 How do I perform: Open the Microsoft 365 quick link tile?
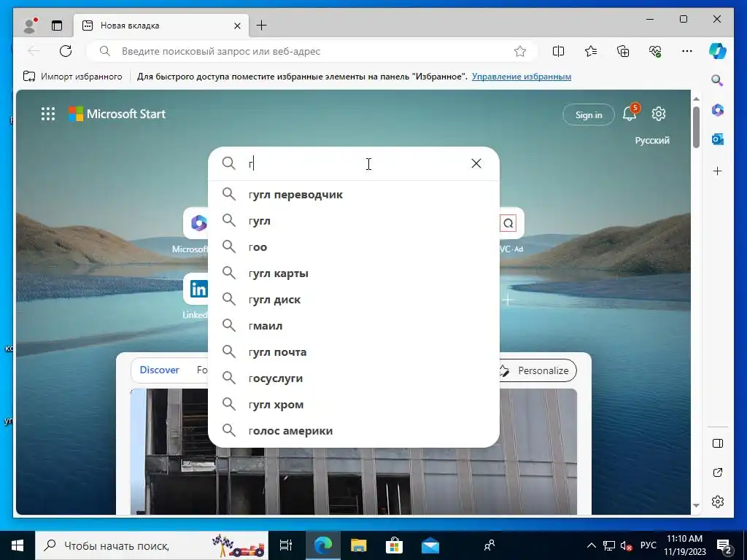pyautogui.click(x=196, y=223)
